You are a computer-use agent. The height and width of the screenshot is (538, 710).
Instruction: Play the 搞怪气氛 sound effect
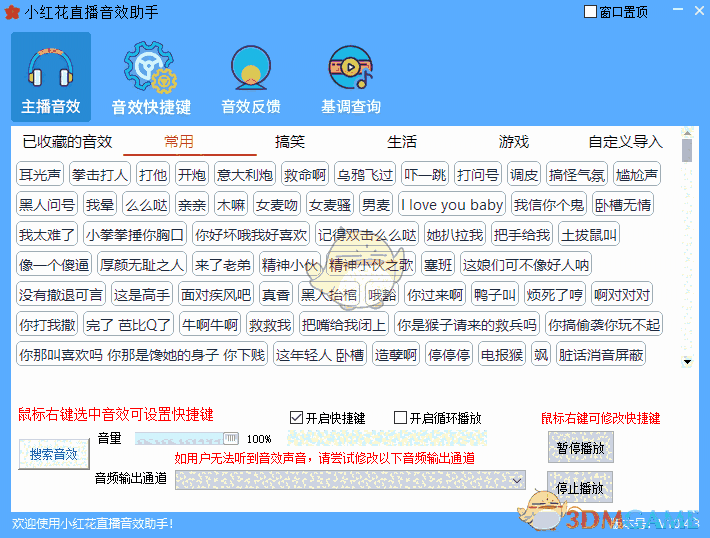click(577, 174)
